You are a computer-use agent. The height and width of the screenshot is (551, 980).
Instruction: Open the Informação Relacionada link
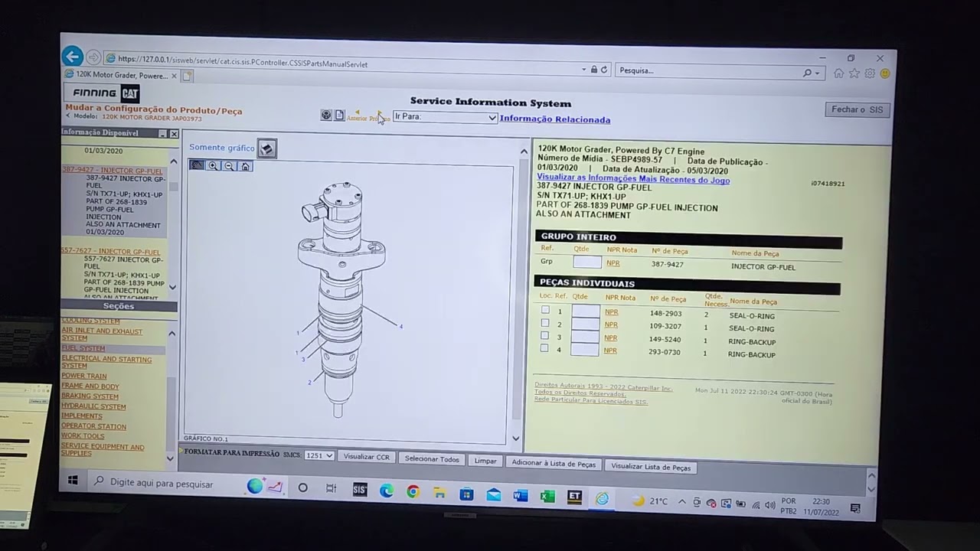click(555, 119)
